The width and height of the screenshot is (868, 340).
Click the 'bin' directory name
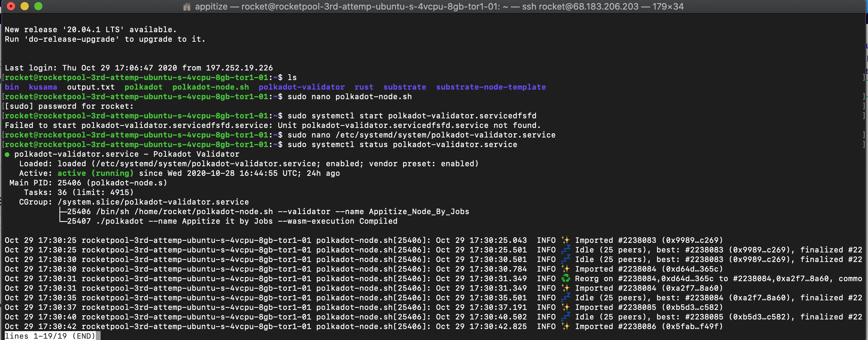click(12, 87)
